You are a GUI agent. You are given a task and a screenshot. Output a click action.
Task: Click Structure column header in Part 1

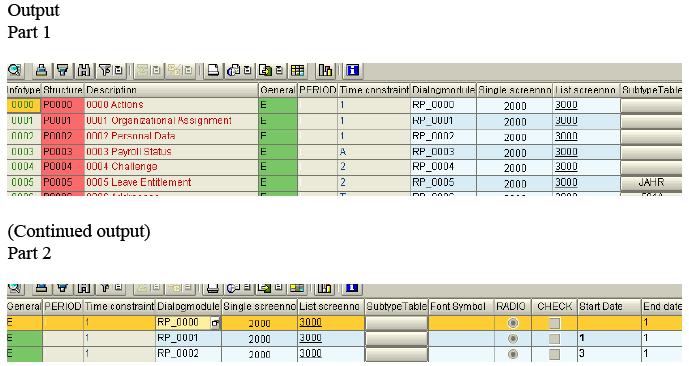click(x=63, y=90)
